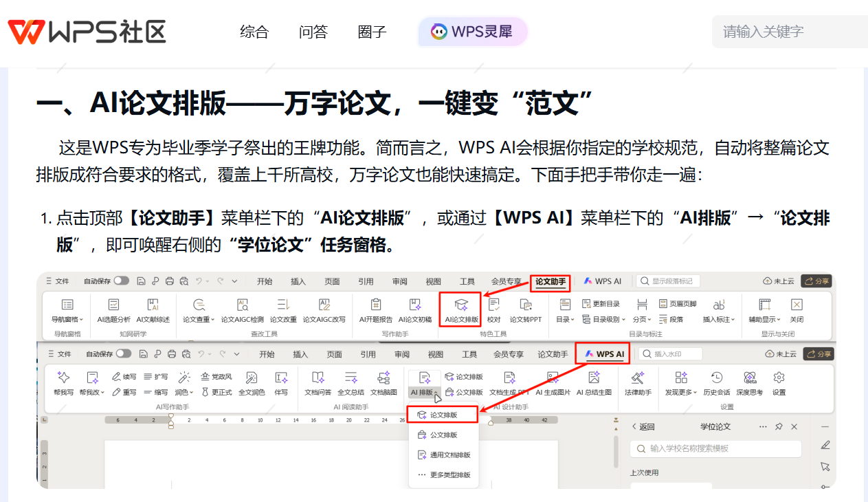
Task: Click the 显示段落标记 search box
Action: [668, 281]
